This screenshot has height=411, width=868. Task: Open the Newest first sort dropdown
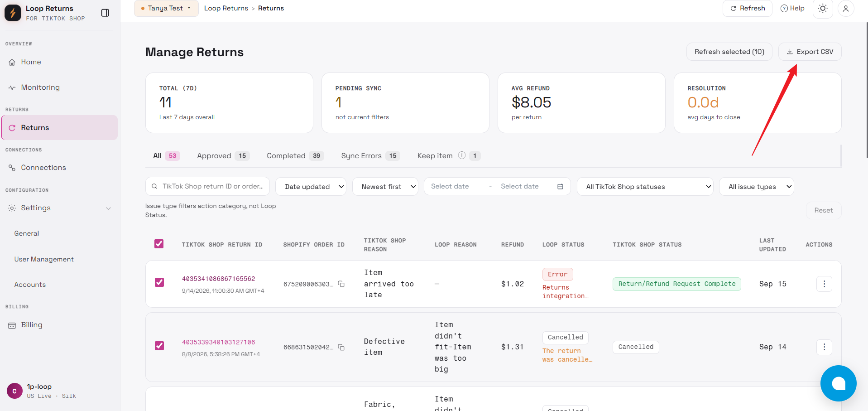(386, 187)
